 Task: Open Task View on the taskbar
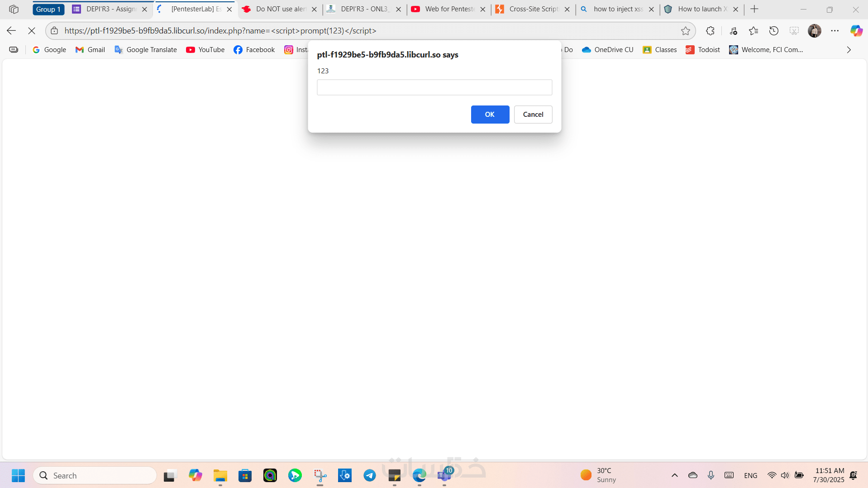pyautogui.click(x=169, y=475)
